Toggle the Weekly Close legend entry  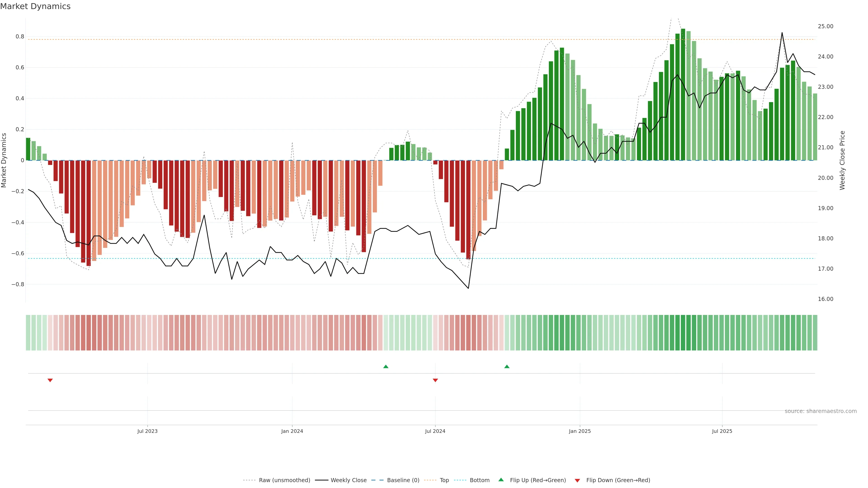348,480
